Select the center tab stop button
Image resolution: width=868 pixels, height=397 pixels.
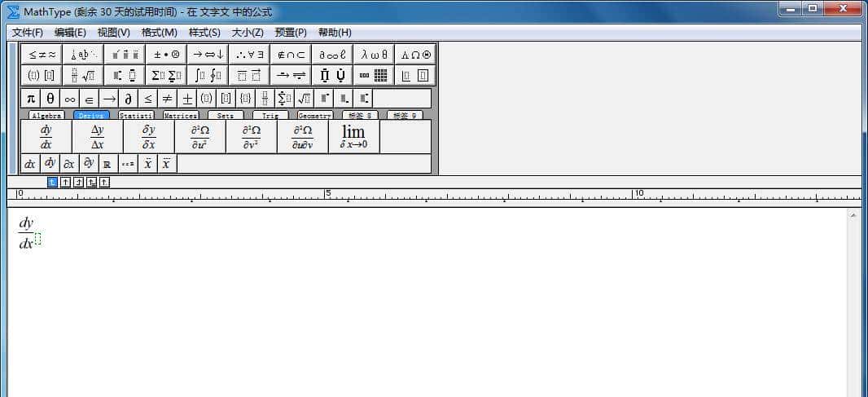[66, 182]
